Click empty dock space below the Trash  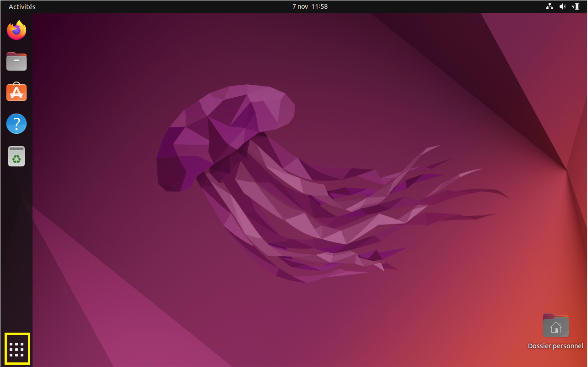coord(16,247)
